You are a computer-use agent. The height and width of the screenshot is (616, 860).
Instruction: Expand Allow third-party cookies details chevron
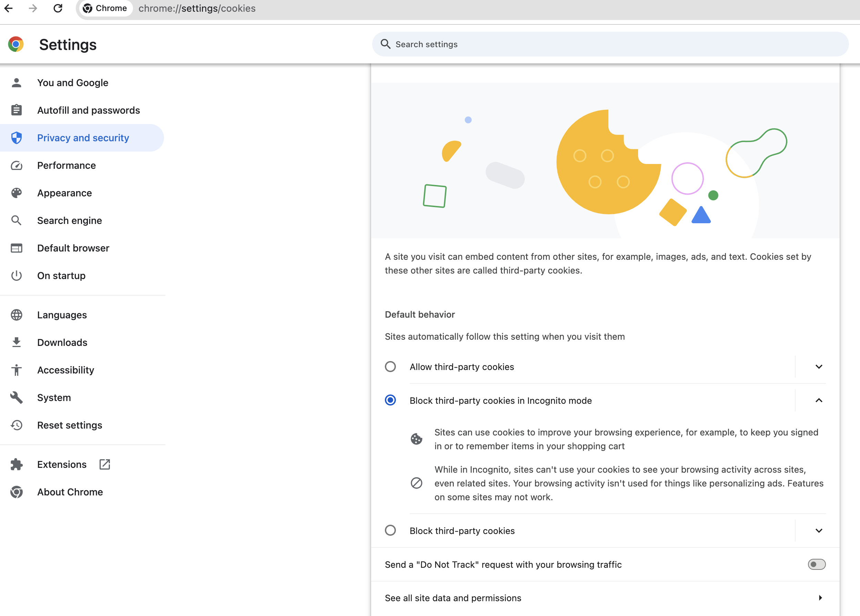(x=819, y=367)
